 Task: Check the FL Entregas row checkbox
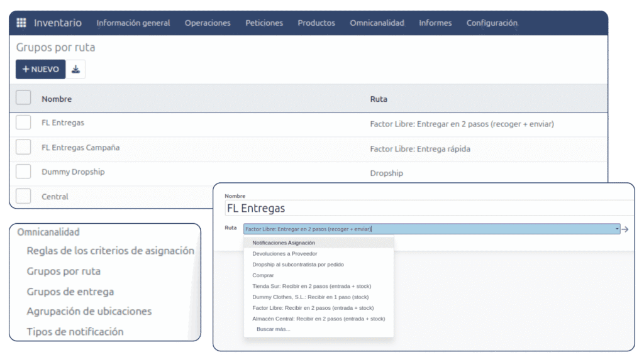point(23,123)
